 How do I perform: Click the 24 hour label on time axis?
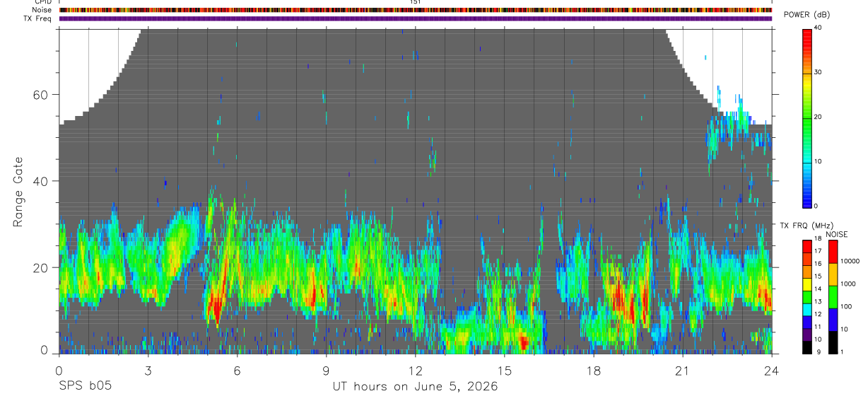[x=772, y=370]
